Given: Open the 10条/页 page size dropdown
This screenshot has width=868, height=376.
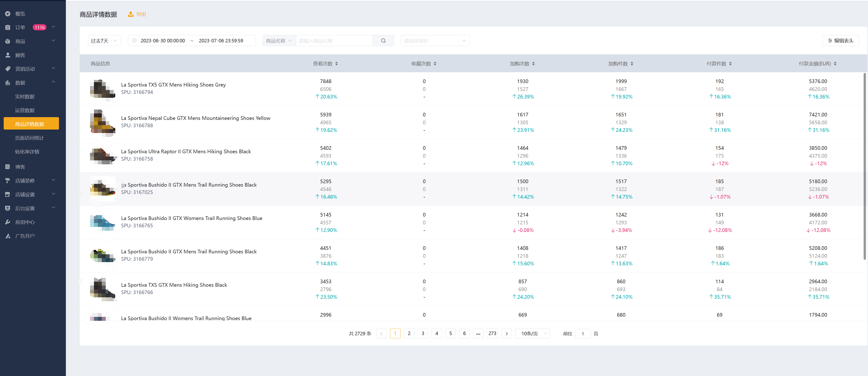Looking at the screenshot, I should coord(532,334).
